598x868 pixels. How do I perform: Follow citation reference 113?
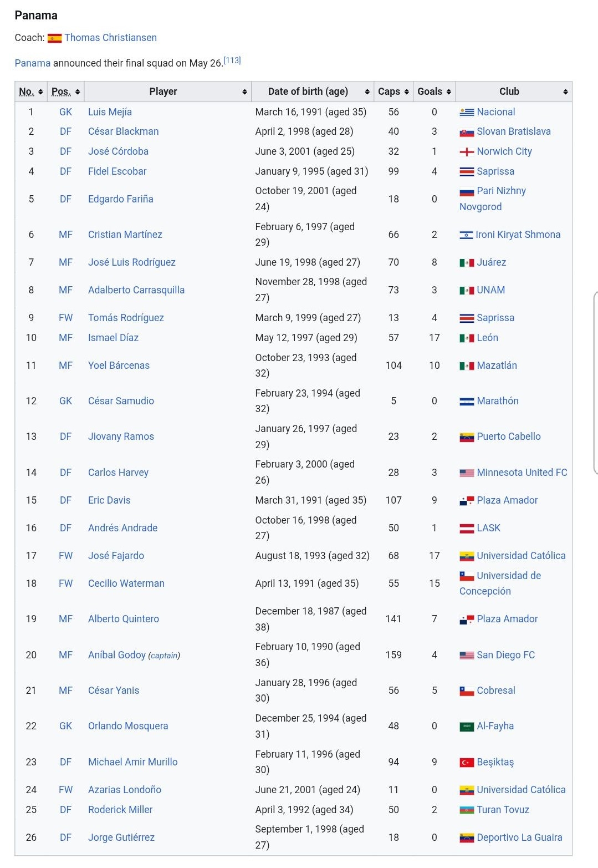coord(232,60)
